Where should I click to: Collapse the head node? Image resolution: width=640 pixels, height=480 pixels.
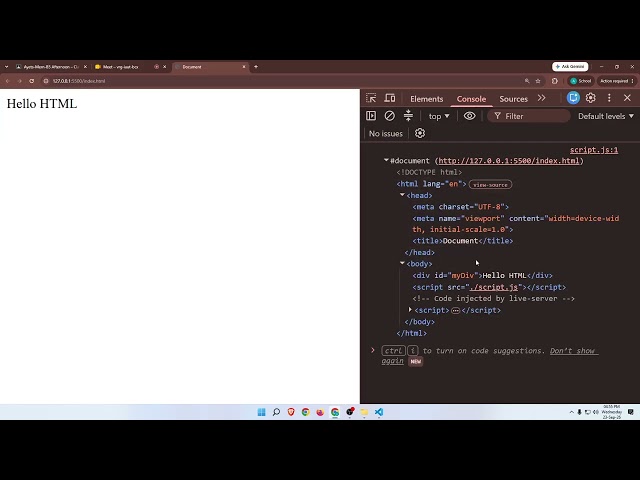(402, 195)
